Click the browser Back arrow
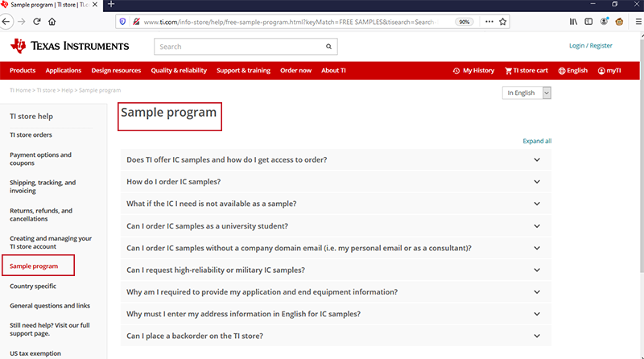The width and height of the screenshot is (644, 359). coord(6,22)
